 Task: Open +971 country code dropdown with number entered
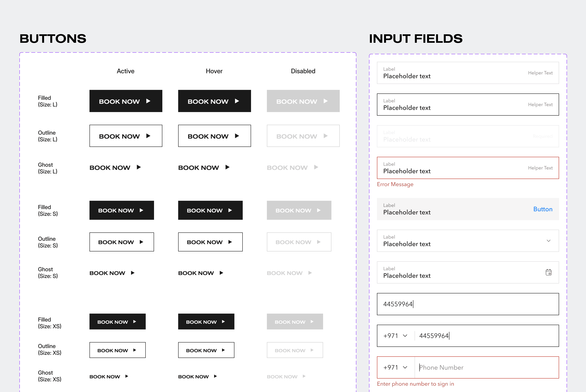[x=395, y=336]
